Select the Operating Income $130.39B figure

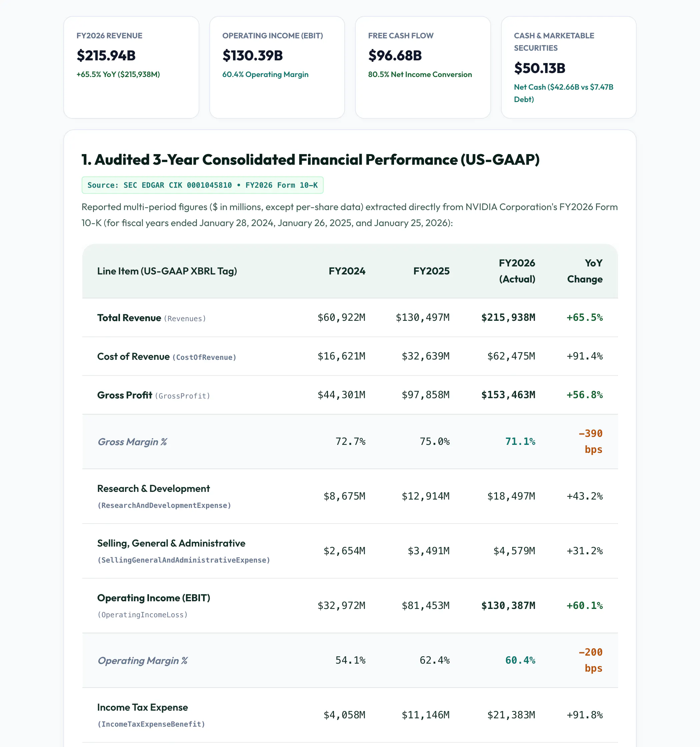(x=252, y=56)
